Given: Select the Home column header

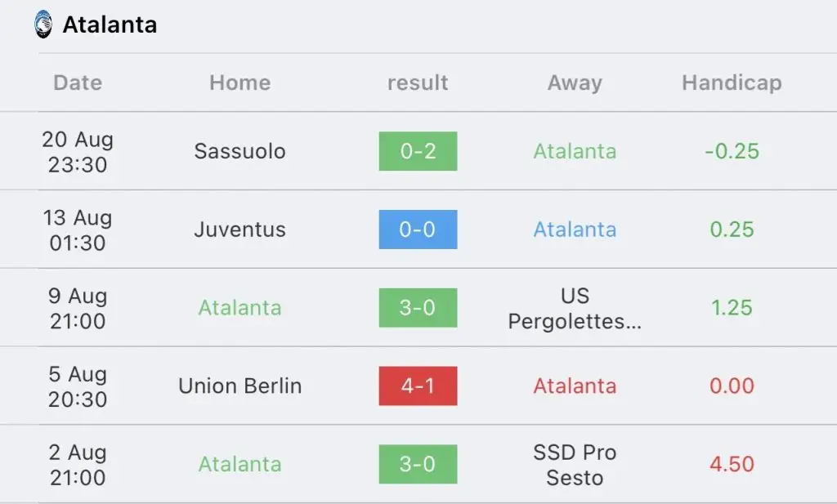Looking at the screenshot, I should click(240, 83).
